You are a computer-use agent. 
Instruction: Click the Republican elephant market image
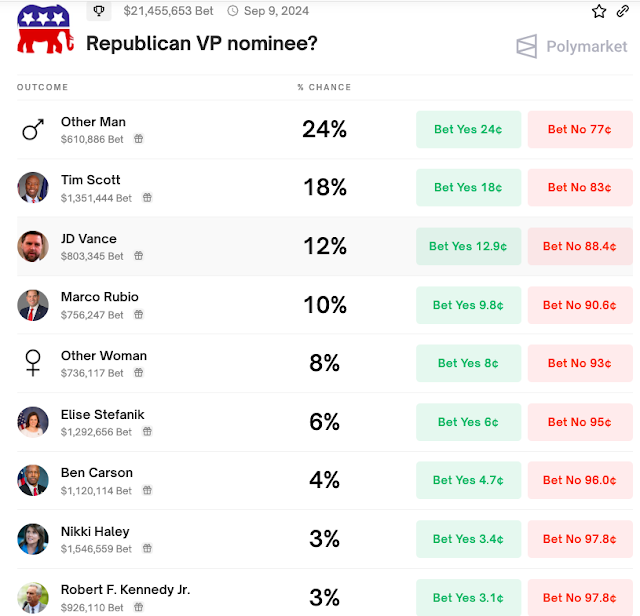pos(44,27)
